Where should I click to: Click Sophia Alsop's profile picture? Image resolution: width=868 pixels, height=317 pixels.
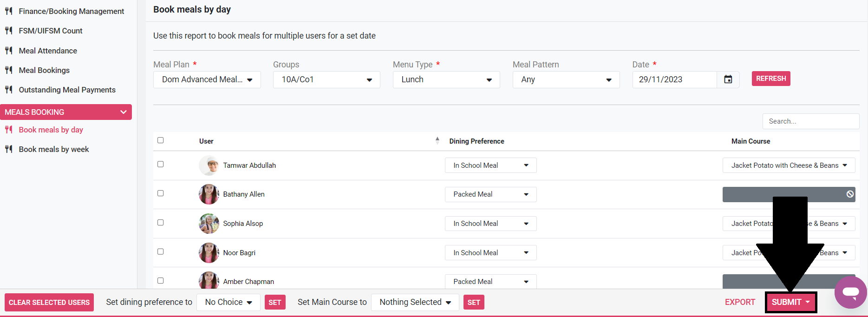pyautogui.click(x=209, y=224)
